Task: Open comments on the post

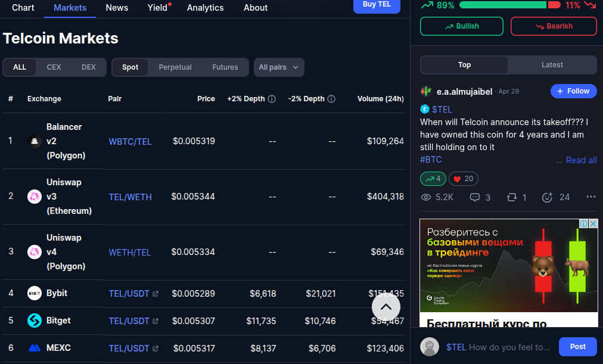Action: [x=475, y=197]
